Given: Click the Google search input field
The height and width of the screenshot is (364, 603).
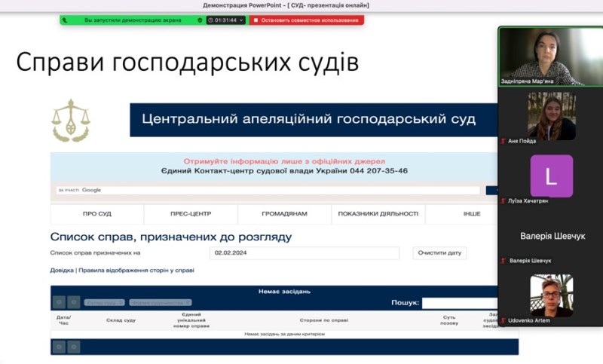Looking at the screenshot, I should point(268,190).
